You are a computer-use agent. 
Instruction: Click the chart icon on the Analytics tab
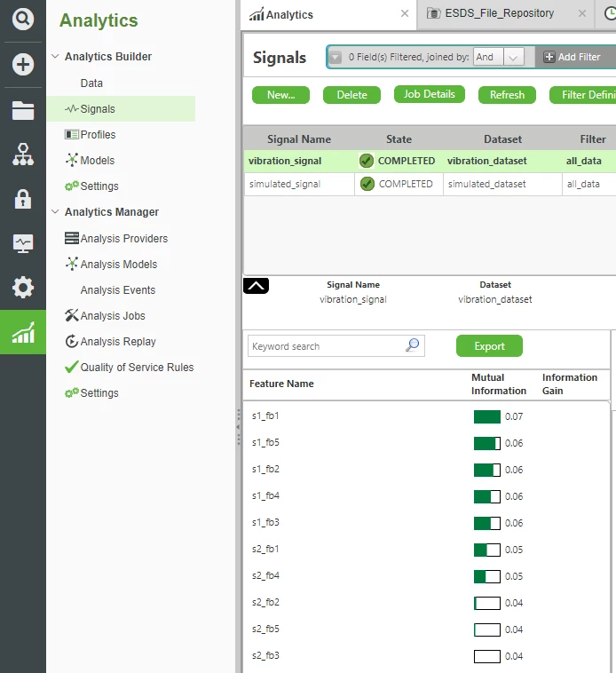[x=257, y=14]
